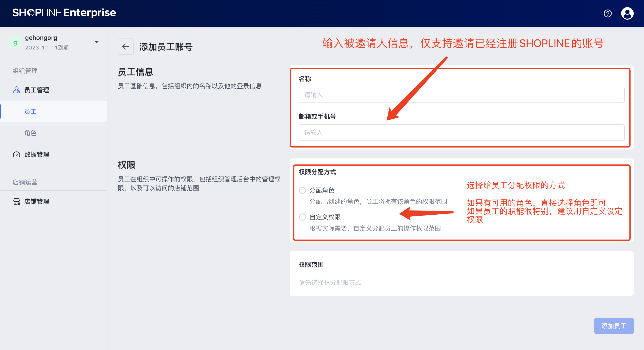Click the help question mark icon
Image resolution: width=644 pixels, height=350 pixels.
[608, 13]
